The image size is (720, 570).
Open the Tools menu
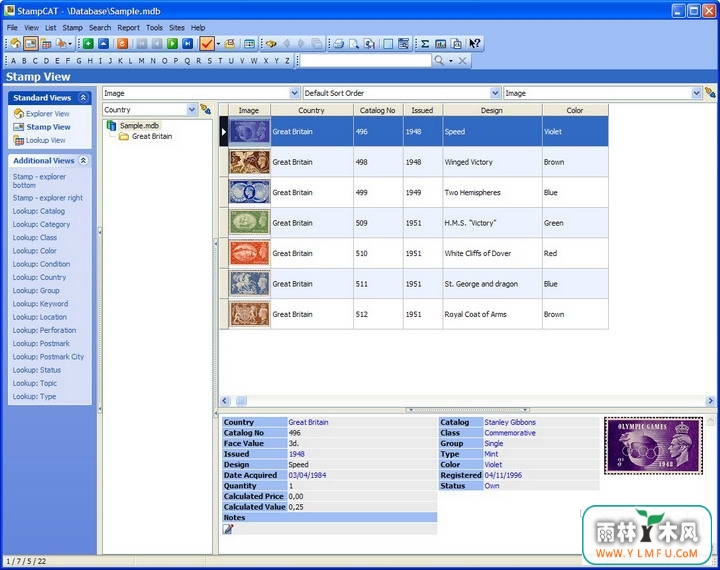154,28
